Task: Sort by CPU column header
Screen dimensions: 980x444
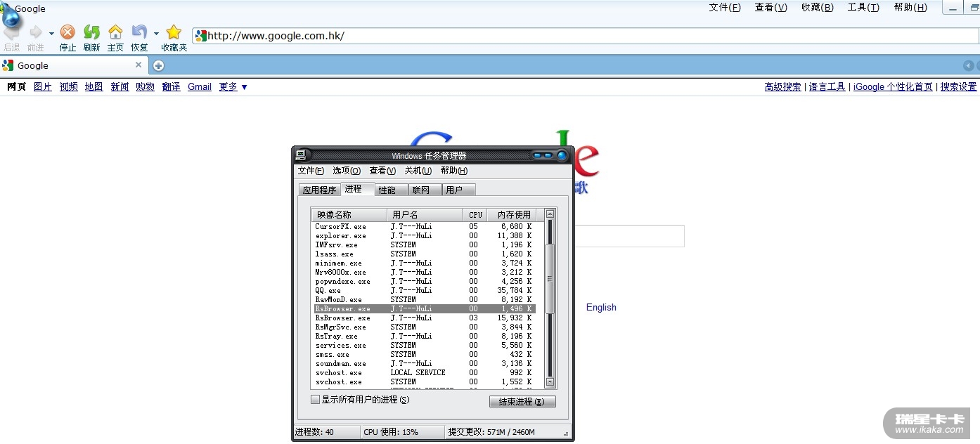Action: (475, 214)
